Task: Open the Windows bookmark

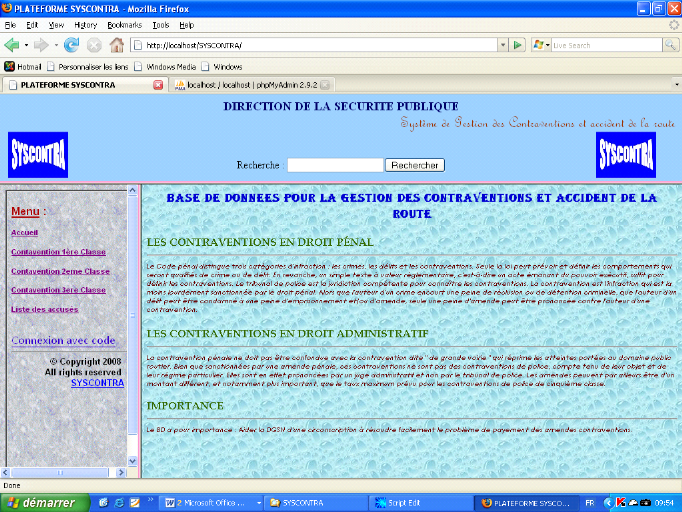Action: coord(222,67)
